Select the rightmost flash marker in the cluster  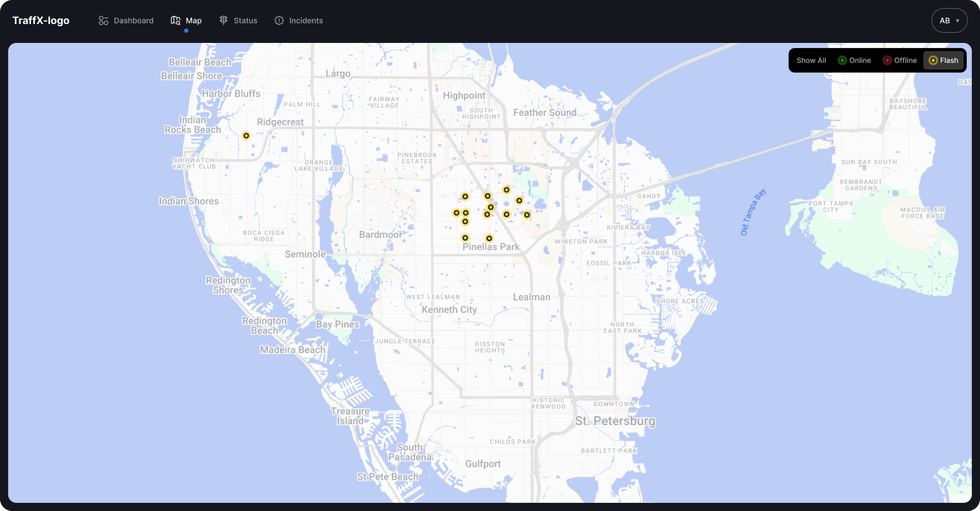point(527,215)
